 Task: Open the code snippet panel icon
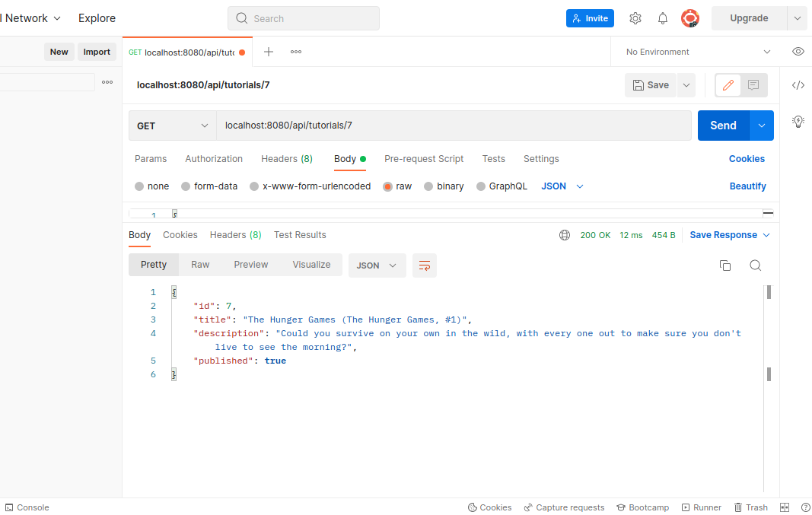pyautogui.click(x=798, y=85)
